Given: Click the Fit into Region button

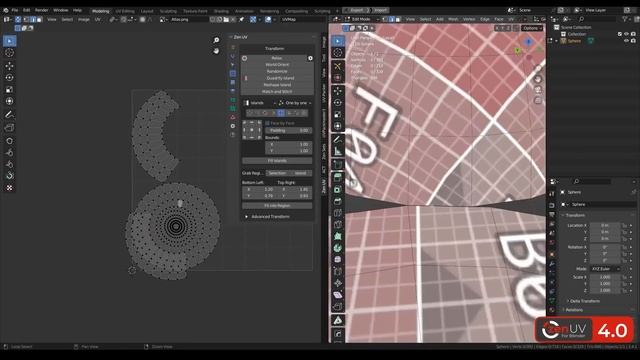Looking at the screenshot, I should (x=277, y=206).
